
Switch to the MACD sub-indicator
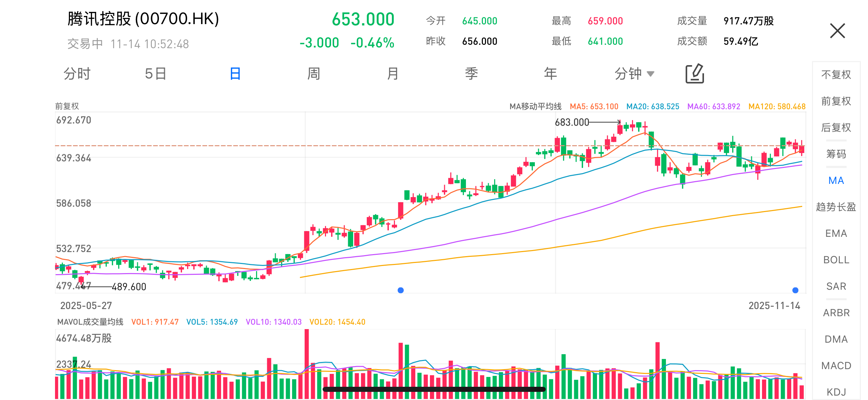[836, 366]
